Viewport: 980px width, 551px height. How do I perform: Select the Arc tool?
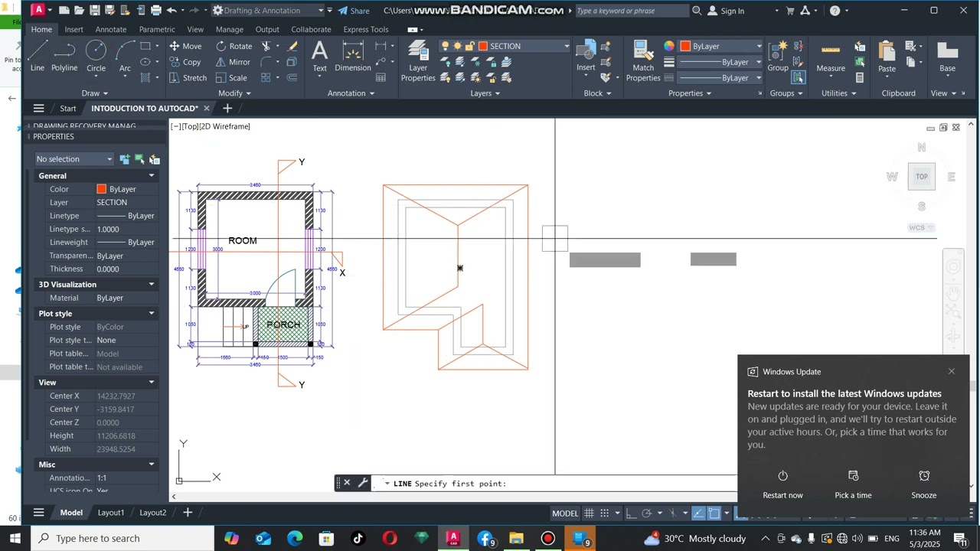click(125, 56)
